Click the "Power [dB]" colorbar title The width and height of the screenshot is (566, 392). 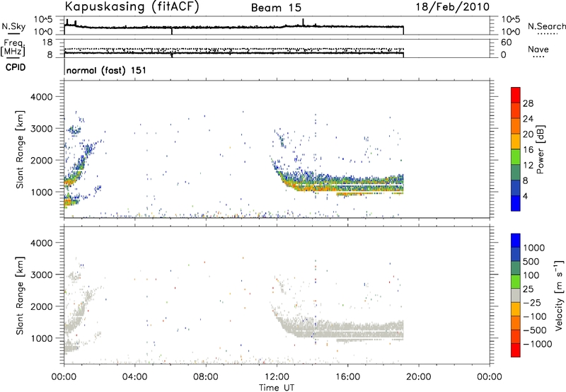coord(540,149)
